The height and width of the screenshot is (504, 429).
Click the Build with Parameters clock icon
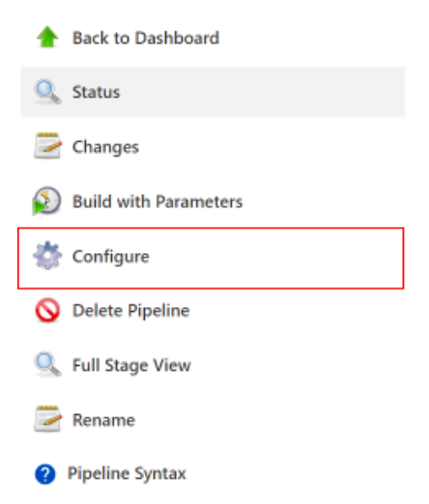pyautogui.click(x=46, y=201)
